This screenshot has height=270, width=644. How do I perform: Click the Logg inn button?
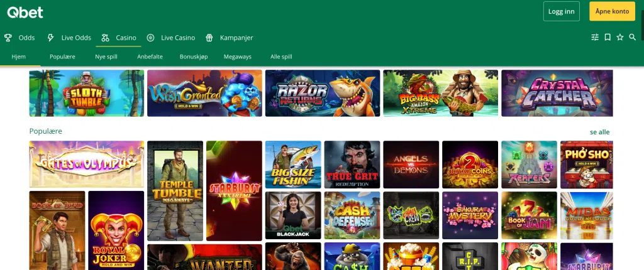point(561,11)
